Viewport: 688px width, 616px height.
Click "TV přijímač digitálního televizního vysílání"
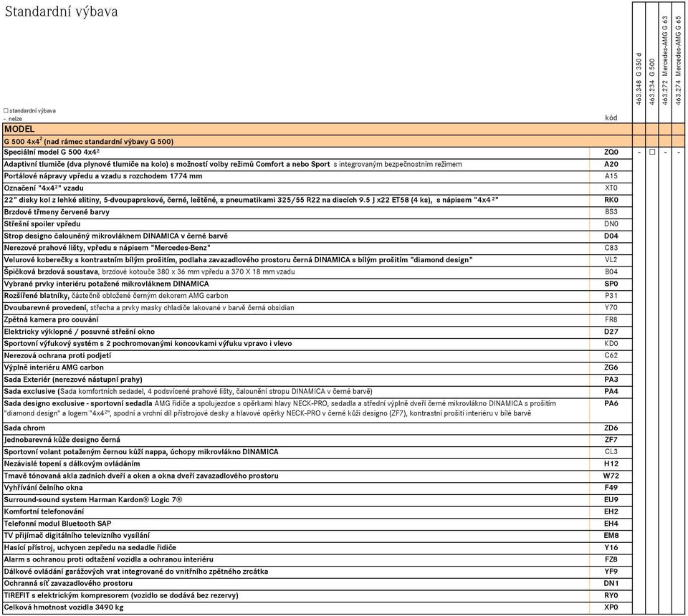coord(77,536)
